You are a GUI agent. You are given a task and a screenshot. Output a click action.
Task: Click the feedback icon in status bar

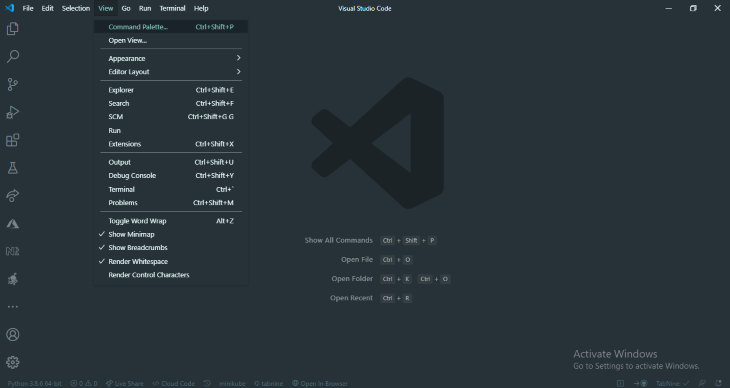coord(703,383)
